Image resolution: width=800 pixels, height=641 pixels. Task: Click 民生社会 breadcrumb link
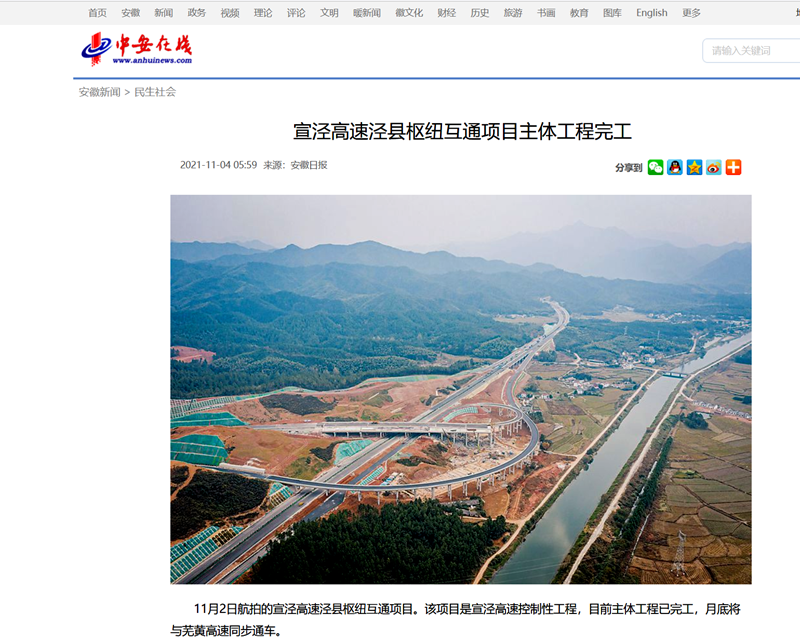[x=155, y=92]
